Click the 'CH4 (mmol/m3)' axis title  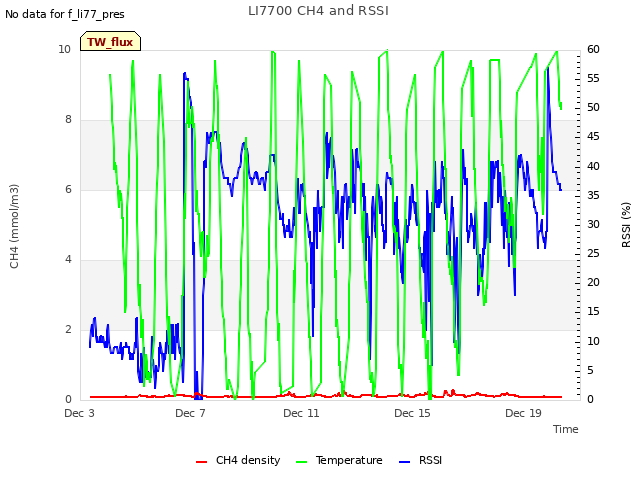14,227
